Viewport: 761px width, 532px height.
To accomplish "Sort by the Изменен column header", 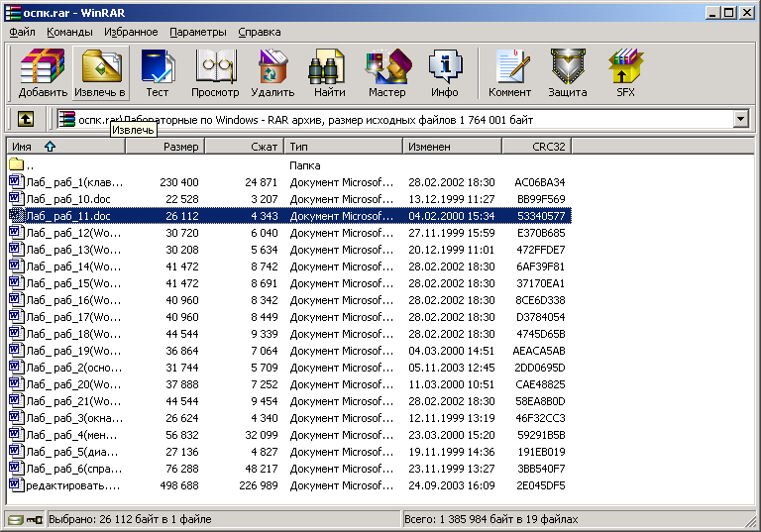I will coord(452,146).
